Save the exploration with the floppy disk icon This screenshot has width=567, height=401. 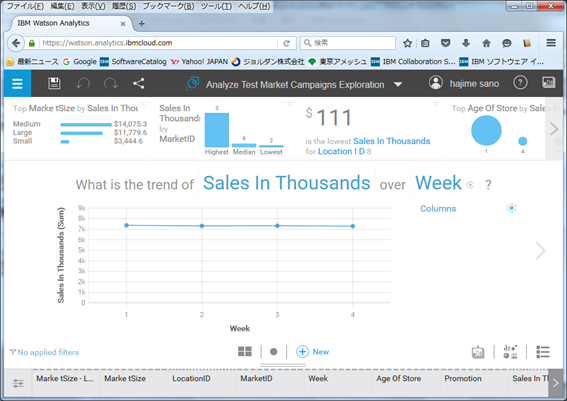[x=54, y=83]
